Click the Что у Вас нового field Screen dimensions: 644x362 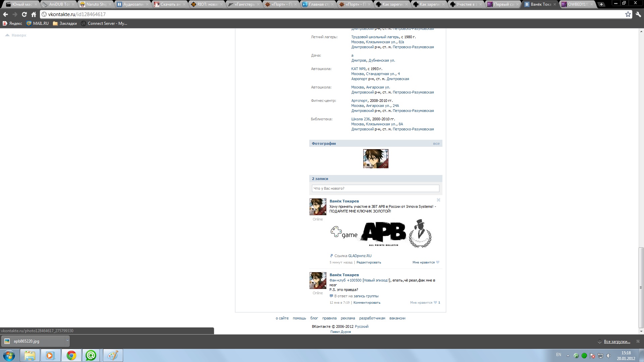point(375,188)
